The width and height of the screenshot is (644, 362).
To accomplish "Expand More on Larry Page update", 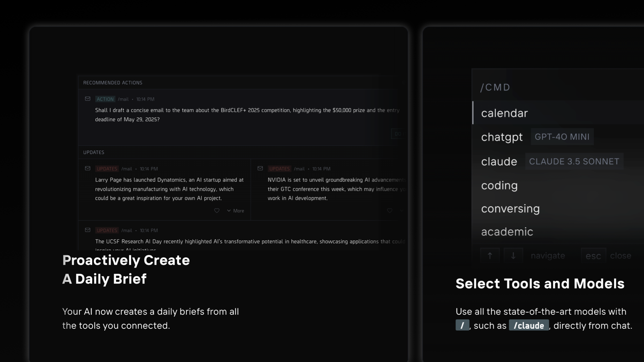I will [235, 211].
